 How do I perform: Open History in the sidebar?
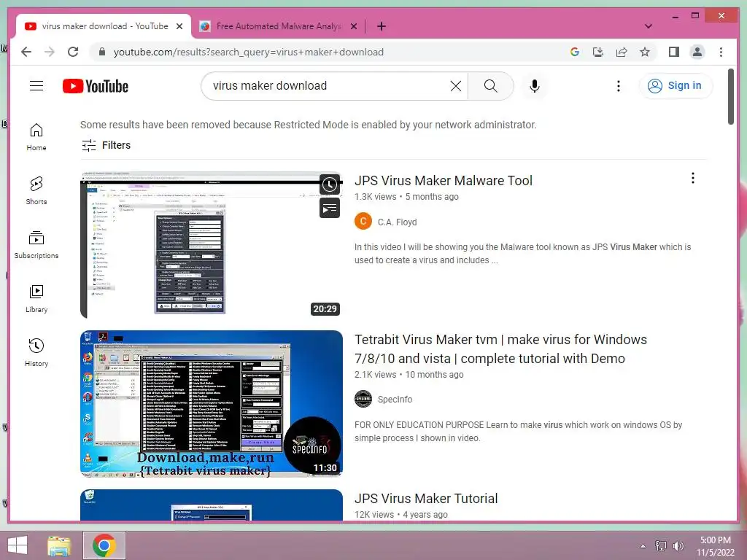[x=36, y=353]
